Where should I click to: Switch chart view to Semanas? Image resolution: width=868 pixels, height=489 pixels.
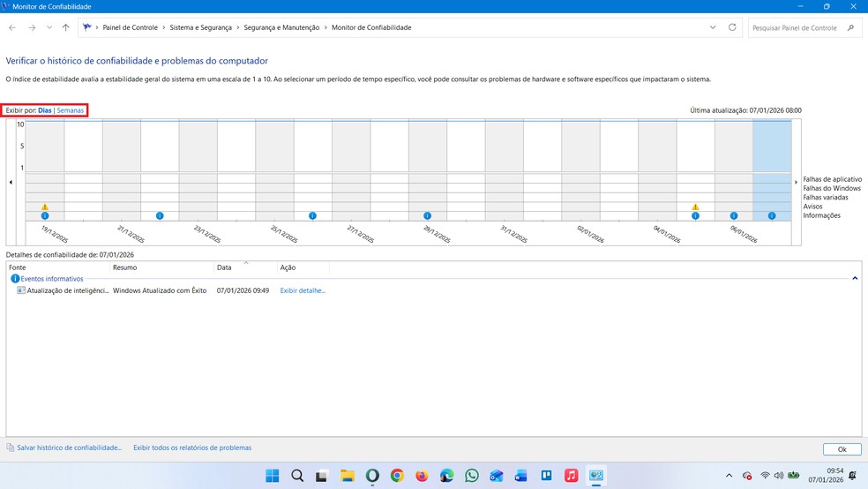click(x=71, y=110)
